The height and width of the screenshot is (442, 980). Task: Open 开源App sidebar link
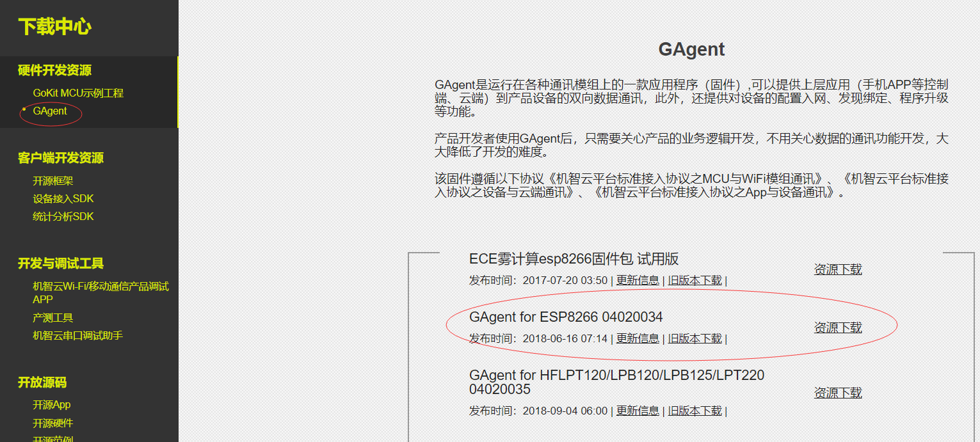pos(52,405)
